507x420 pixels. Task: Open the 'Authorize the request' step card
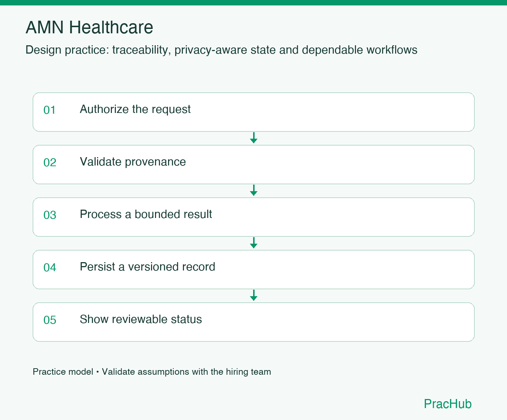coord(253,112)
